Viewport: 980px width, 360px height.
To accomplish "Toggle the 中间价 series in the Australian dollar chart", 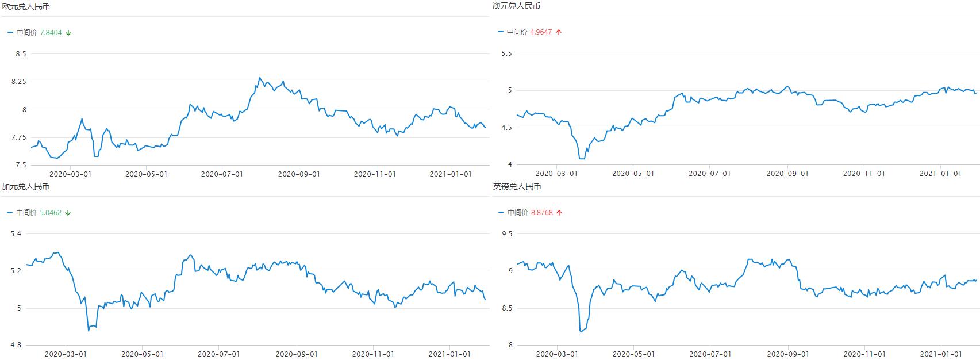I will tap(517, 32).
